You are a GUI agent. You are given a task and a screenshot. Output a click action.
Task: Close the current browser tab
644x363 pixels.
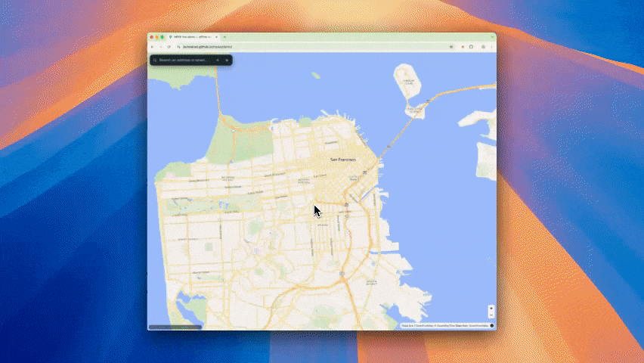tap(216, 37)
